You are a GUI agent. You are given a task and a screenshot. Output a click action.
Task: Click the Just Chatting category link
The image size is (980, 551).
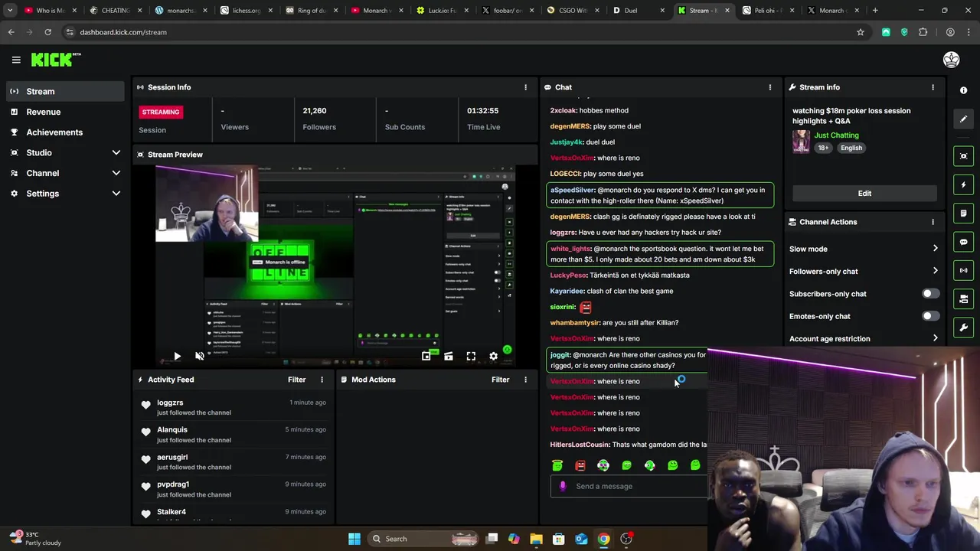tap(836, 135)
